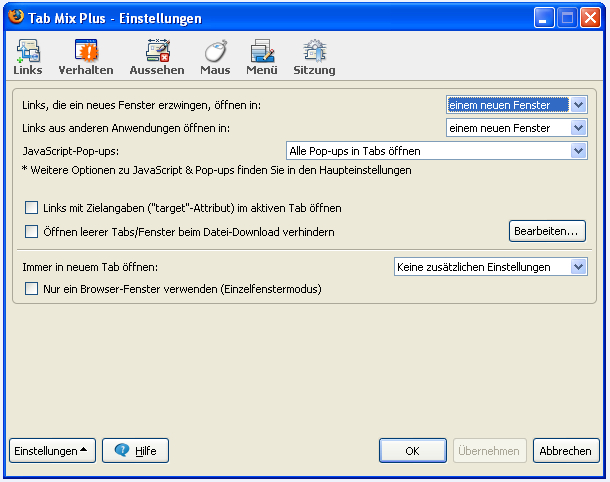Click the 'Immer in neuem Tab öffnen:' label
The image size is (610, 482).
click(90, 267)
